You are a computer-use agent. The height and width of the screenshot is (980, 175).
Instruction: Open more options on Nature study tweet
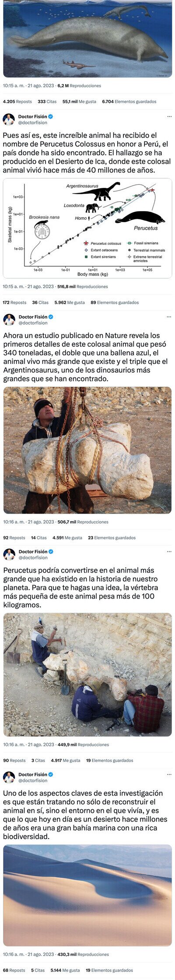click(169, 317)
